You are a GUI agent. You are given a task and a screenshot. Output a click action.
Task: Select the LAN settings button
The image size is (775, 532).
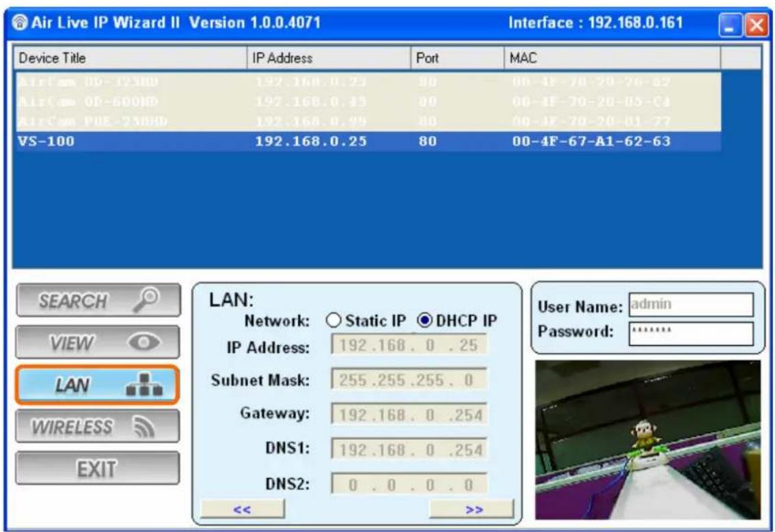coord(97,384)
